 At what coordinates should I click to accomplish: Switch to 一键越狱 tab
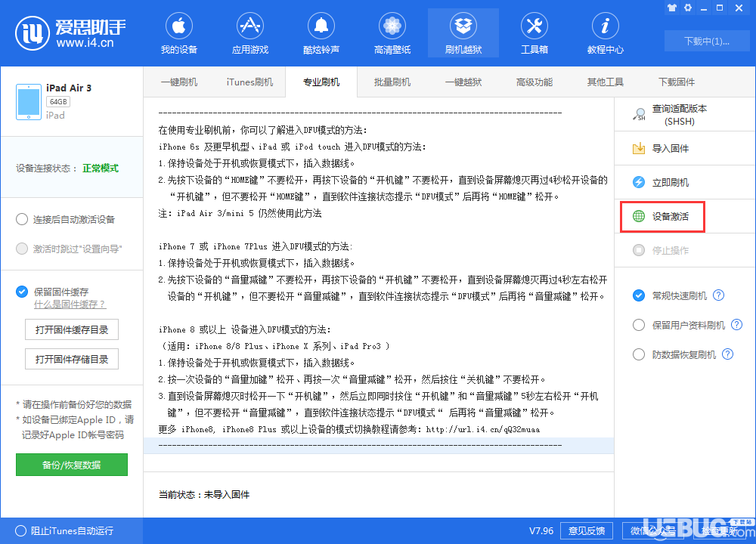[463, 82]
